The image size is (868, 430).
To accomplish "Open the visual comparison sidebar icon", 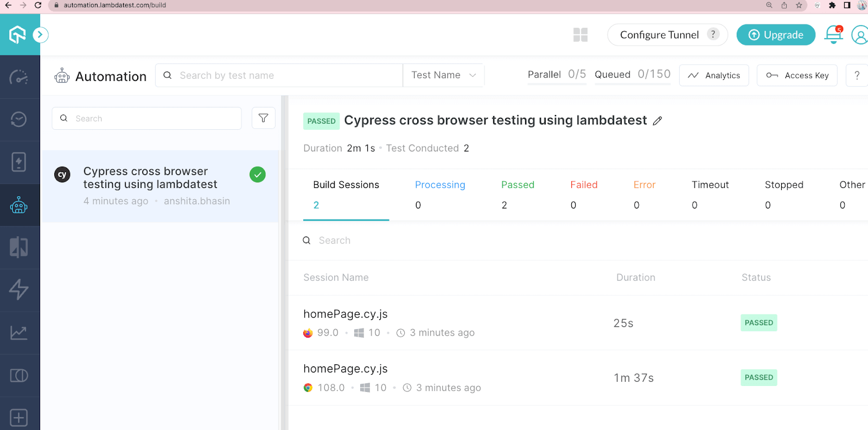I will [x=19, y=247].
